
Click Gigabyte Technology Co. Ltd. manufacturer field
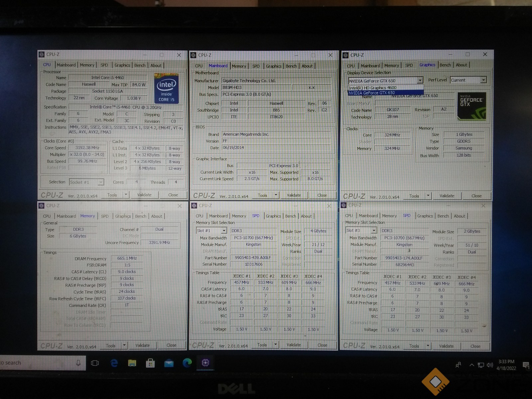(x=276, y=80)
